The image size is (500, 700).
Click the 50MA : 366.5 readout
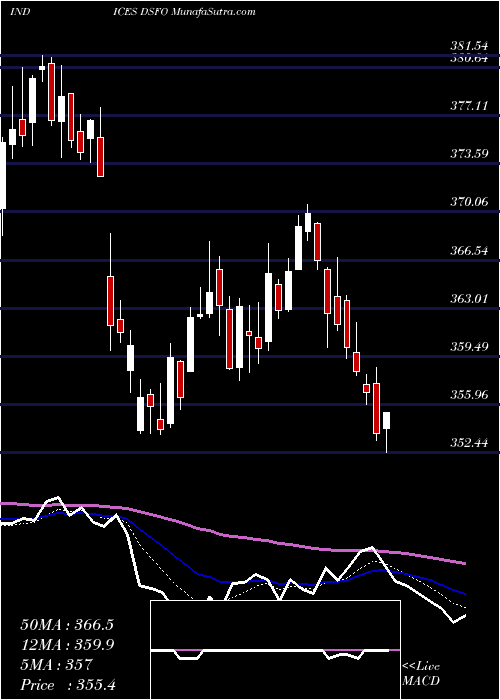67,625
